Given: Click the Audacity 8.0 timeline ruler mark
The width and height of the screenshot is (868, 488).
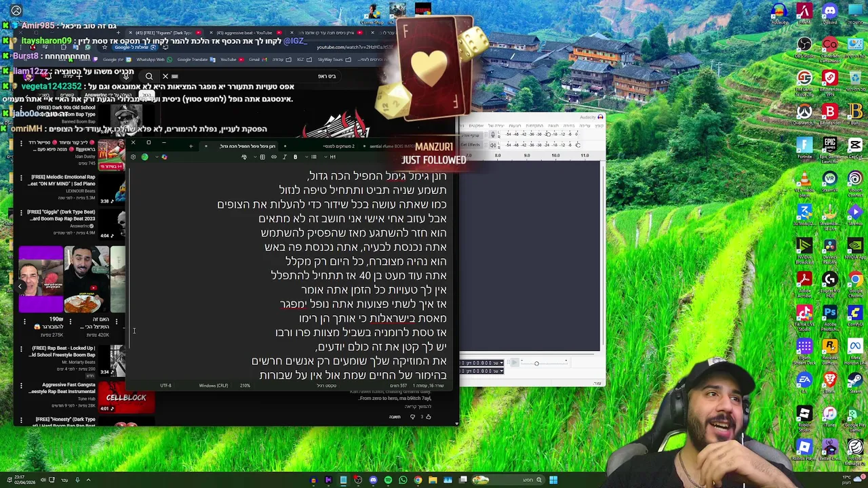Looking at the screenshot, I should click(498, 155).
